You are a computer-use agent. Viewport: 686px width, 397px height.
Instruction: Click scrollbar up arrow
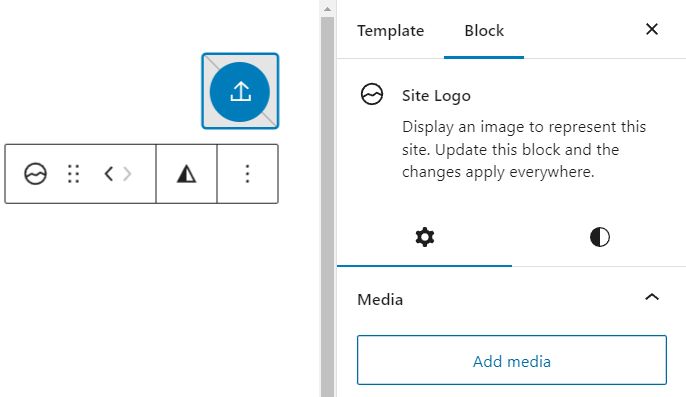(327, 9)
